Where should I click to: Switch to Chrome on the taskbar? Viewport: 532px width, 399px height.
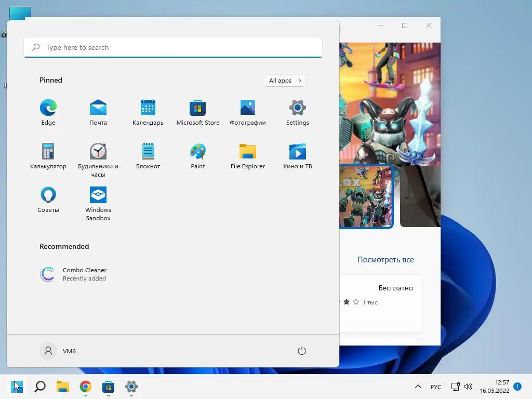pos(86,387)
